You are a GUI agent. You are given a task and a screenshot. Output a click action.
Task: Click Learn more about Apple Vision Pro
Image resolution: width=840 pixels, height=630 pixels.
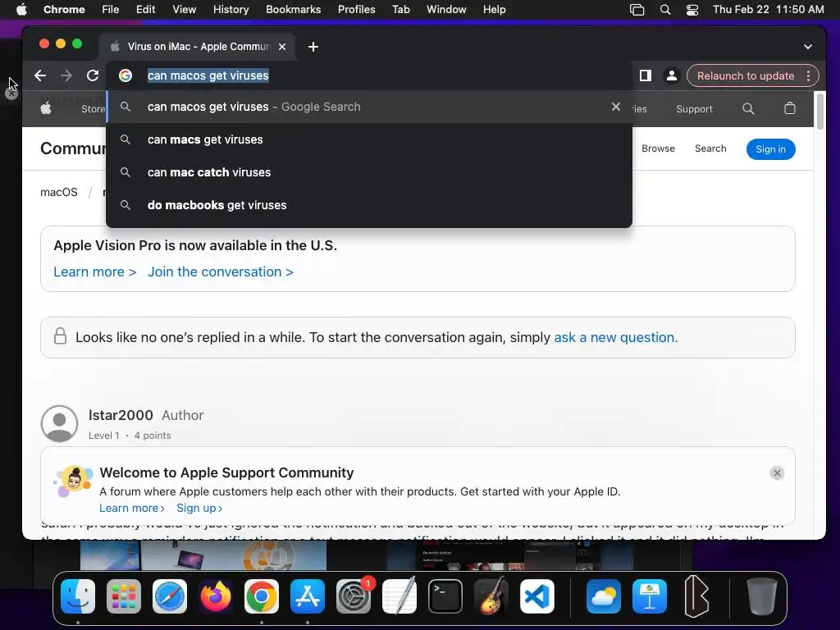click(x=95, y=272)
